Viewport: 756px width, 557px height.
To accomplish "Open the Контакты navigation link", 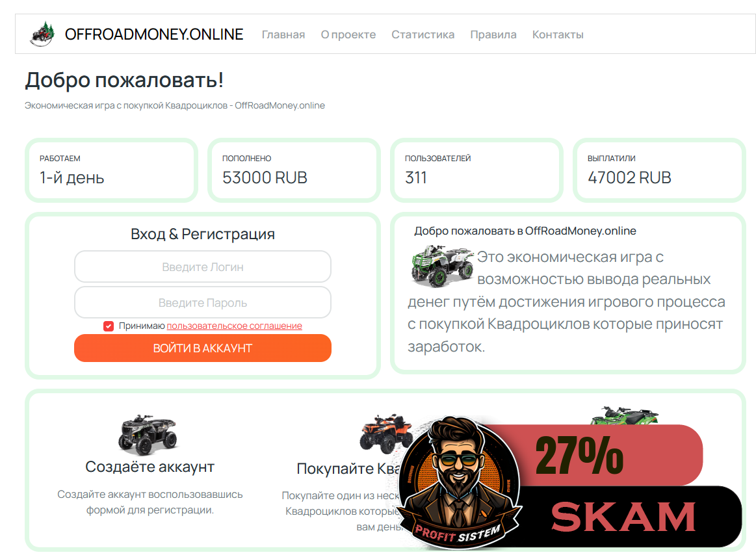I will [558, 34].
